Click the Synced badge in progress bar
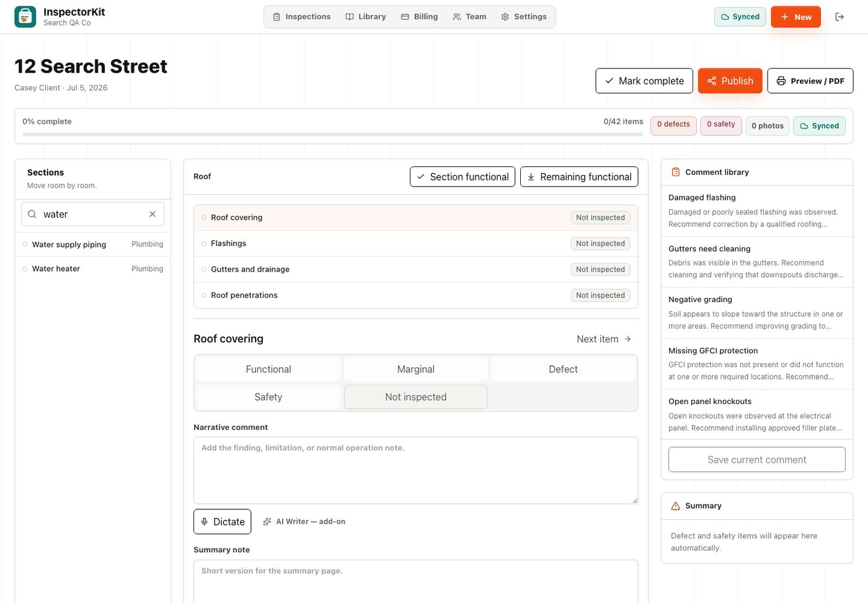This screenshot has width=868, height=603. [x=819, y=125]
